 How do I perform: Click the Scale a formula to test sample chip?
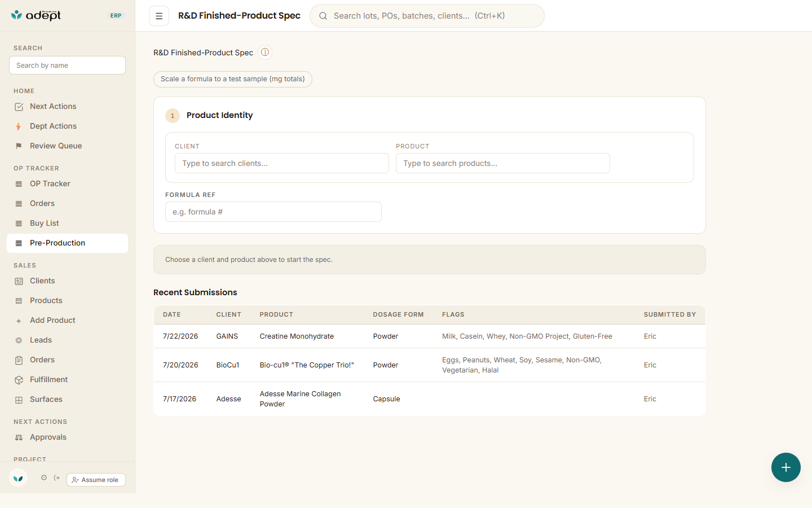(x=233, y=79)
